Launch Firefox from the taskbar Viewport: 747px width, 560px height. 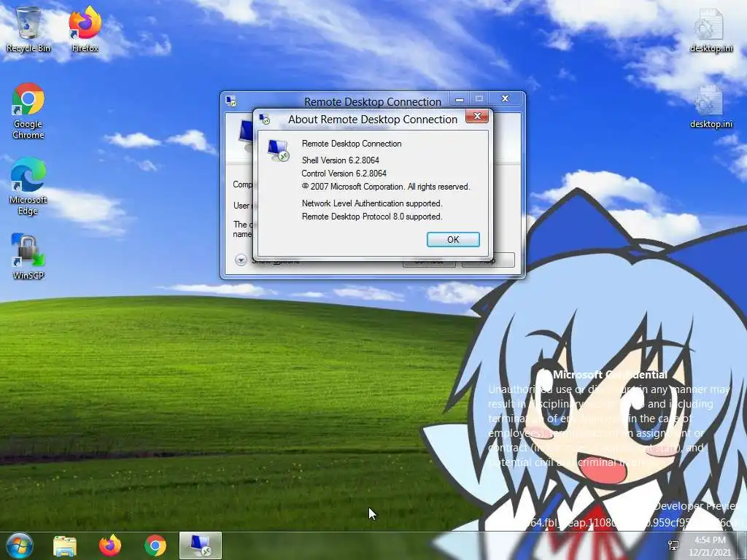coord(110,545)
